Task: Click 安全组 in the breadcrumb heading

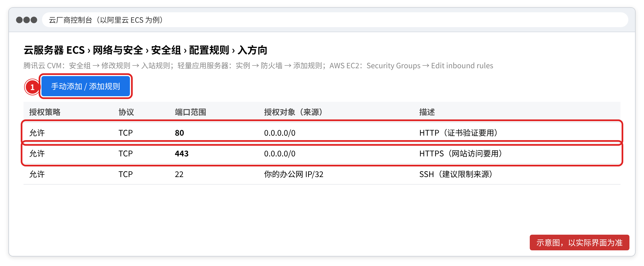Action: click(x=166, y=50)
